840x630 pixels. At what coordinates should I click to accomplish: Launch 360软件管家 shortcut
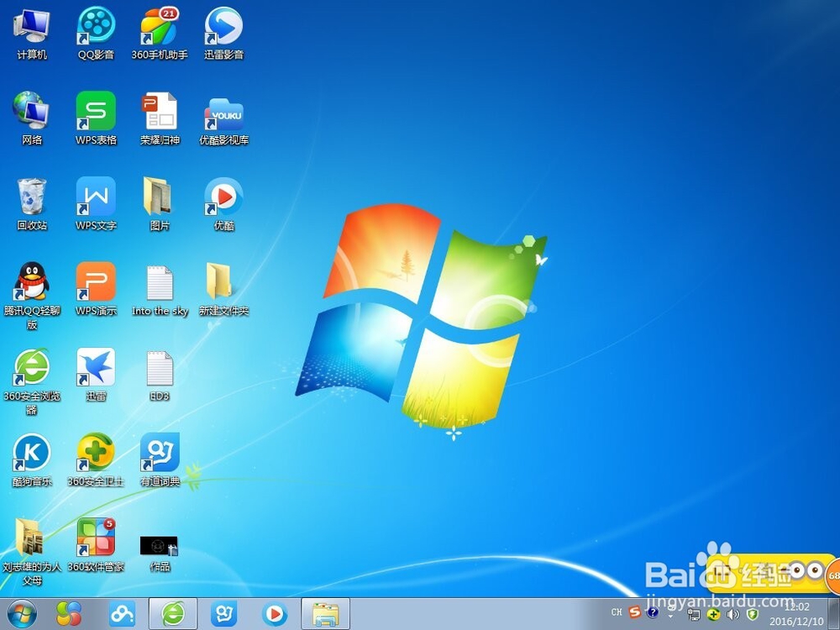click(x=96, y=545)
